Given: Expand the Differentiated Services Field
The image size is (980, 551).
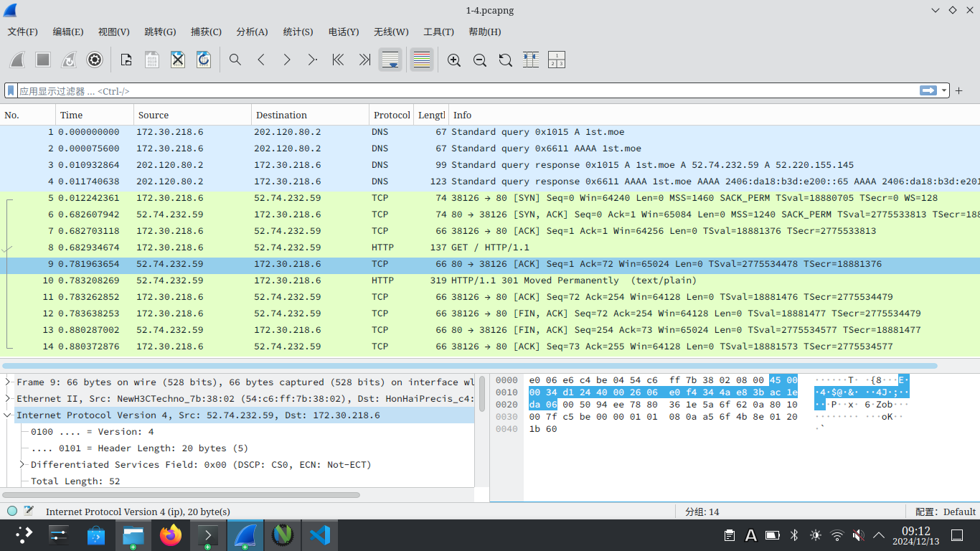Looking at the screenshot, I should tap(21, 464).
